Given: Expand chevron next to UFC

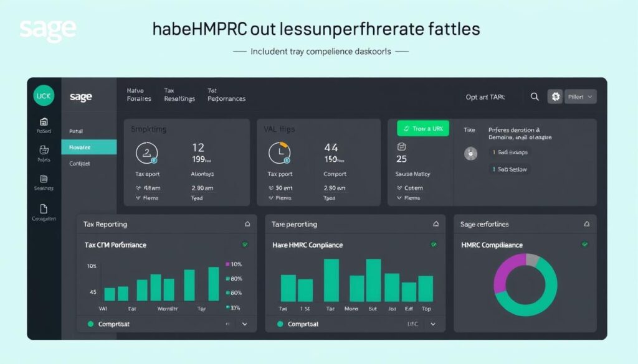Looking at the screenshot, I should (x=433, y=324).
